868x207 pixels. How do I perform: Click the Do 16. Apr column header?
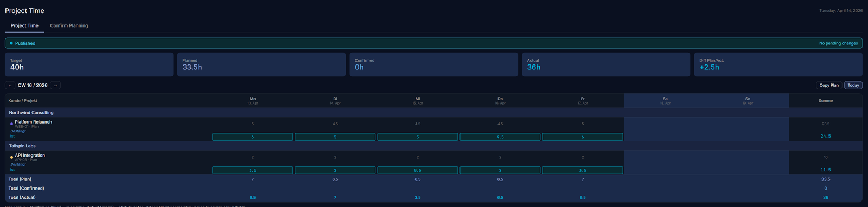pyautogui.click(x=500, y=101)
